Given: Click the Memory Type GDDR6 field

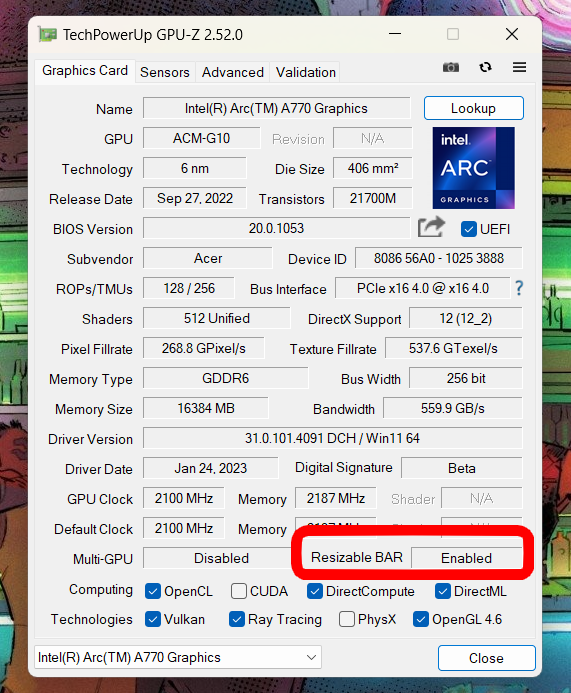Looking at the screenshot, I should (x=225, y=379).
